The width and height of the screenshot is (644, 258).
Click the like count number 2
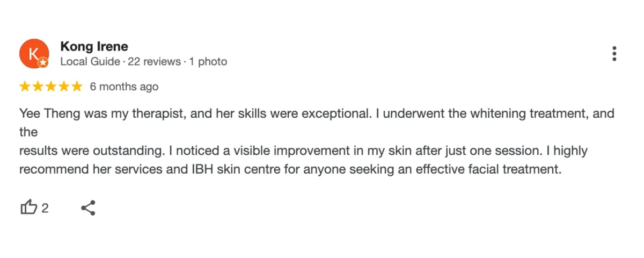(45, 208)
